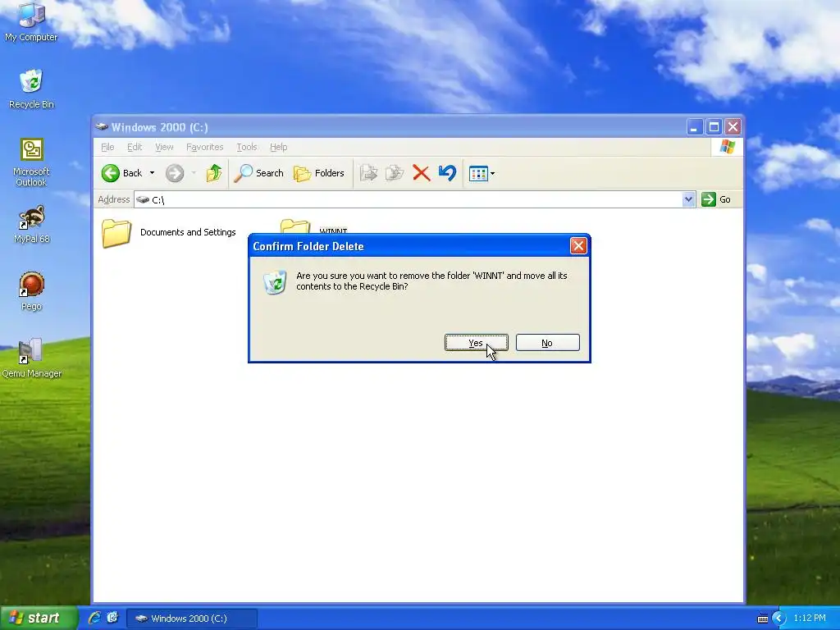Open the View menu
This screenshot has width=840, height=630.
pyautogui.click(x=164, y=147)
